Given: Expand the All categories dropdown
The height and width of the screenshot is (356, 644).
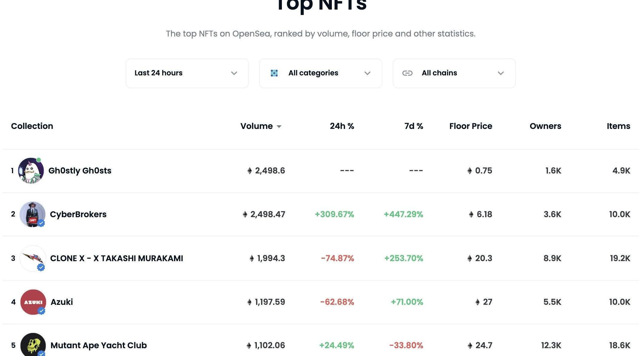Looking at the screenshot, I should click(321, 73).
